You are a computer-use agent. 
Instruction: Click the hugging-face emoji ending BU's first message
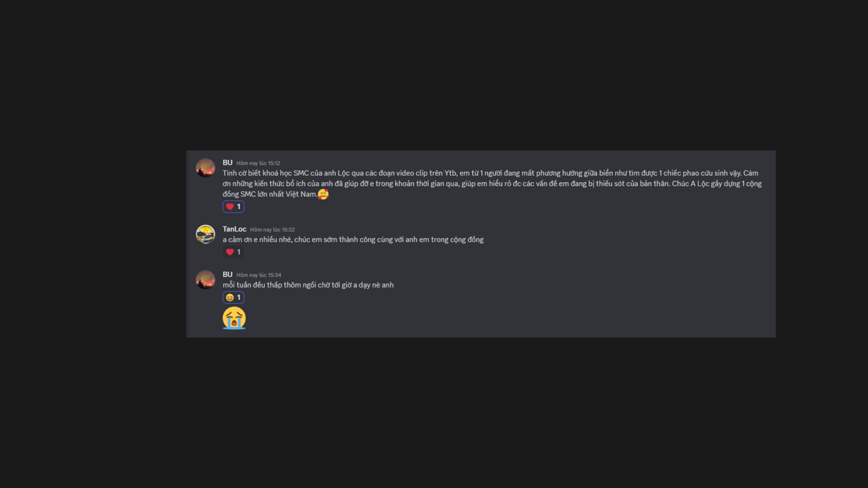pos(323,194)
